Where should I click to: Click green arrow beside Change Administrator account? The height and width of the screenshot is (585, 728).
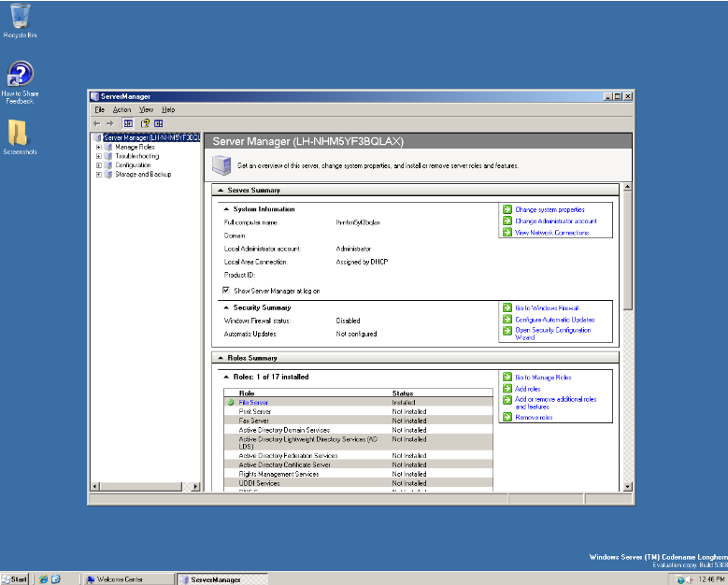[x=507, y=221]
